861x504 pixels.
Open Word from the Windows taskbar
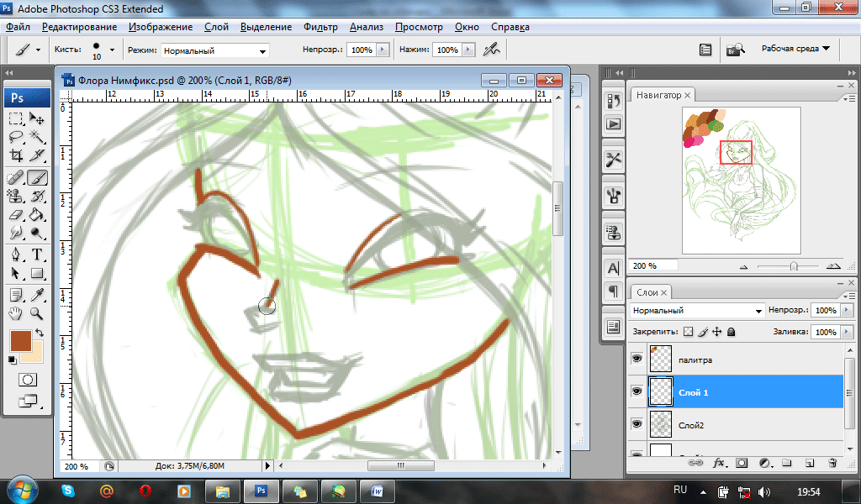click(x=377, y=490)
